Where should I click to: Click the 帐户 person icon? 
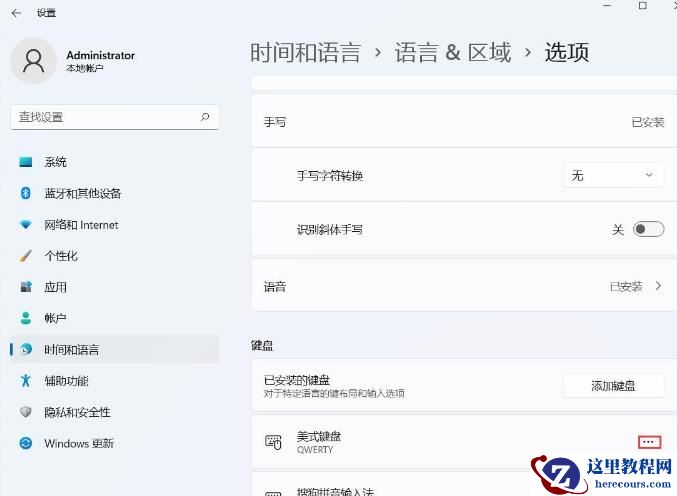[x=25, y=318]
